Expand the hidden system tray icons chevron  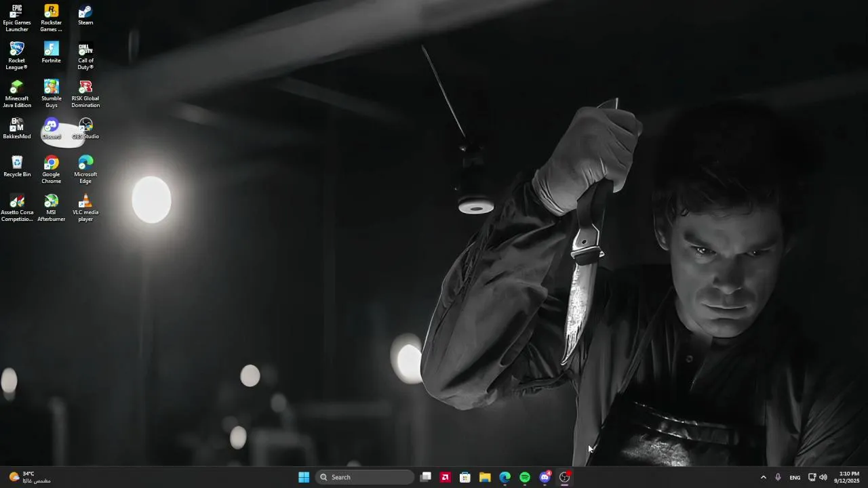(763, 477)
